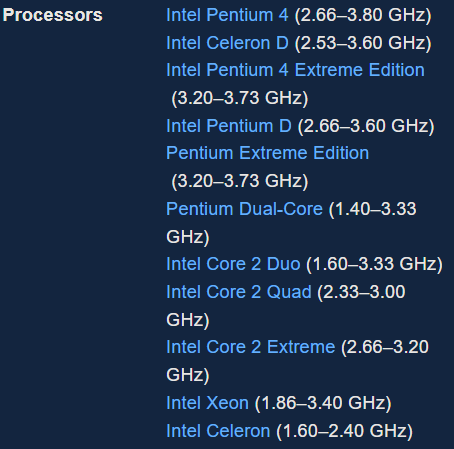
Task: Follow the Pentium Dual-Core link
Action: click(x=244, y=209)
